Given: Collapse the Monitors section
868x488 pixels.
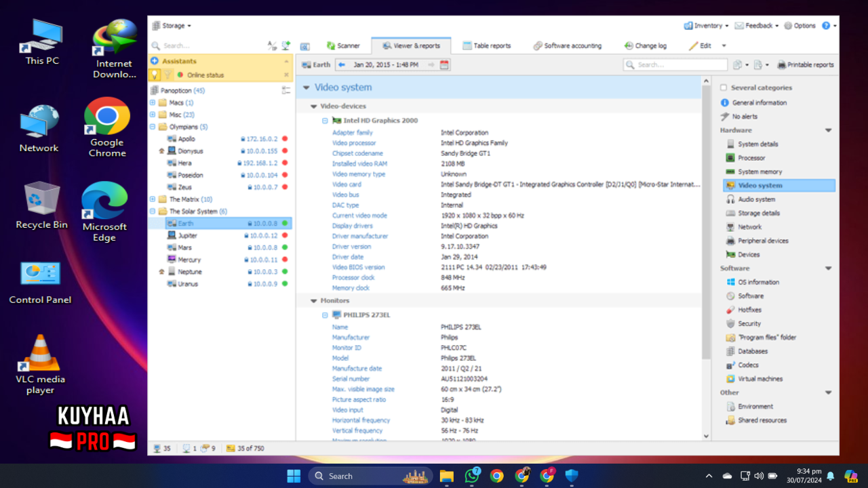Looking at the screenshot, I should coord(313,301).
